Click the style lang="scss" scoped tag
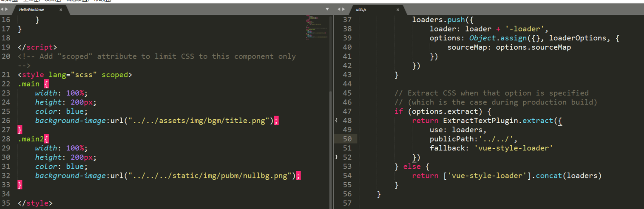This screenshot has height=209, width=644. click(75, 75)
